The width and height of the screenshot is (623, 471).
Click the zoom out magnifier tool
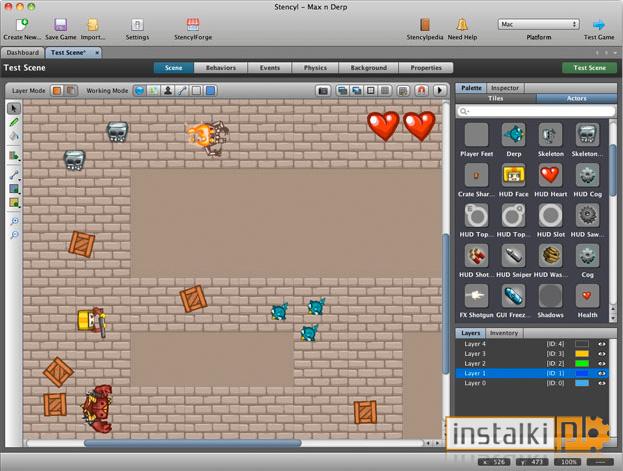point(14,235)
